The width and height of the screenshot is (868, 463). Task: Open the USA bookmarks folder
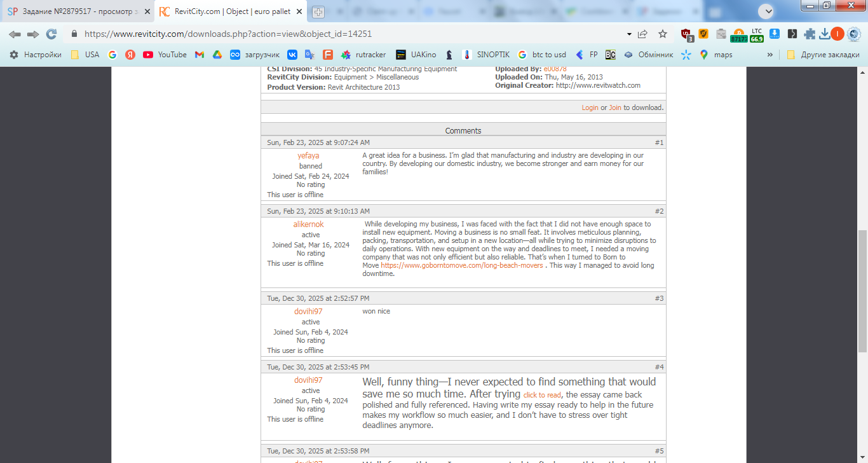point(85,55)
